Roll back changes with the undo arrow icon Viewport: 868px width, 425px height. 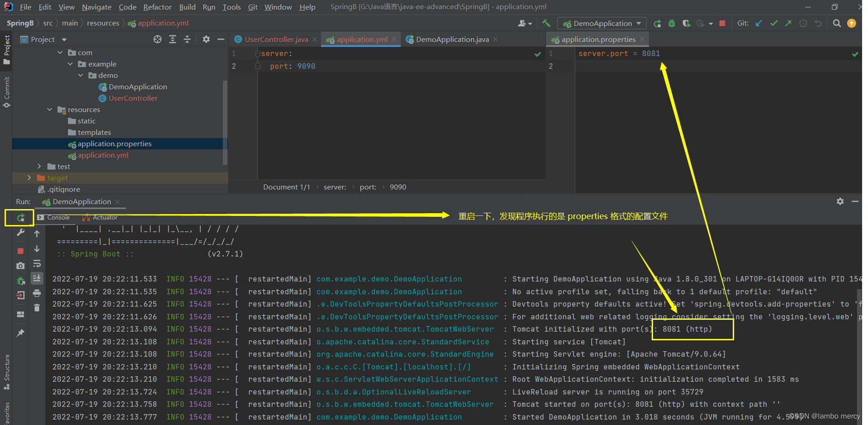pos(818,23)
